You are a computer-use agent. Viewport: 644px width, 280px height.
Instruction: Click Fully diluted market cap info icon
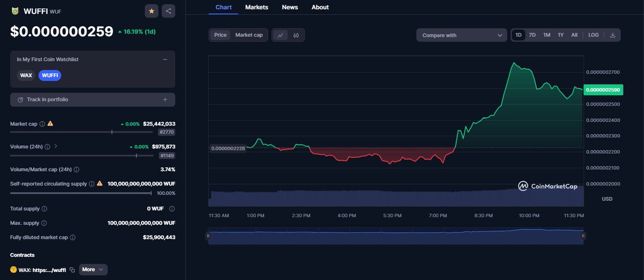point(72,237)
